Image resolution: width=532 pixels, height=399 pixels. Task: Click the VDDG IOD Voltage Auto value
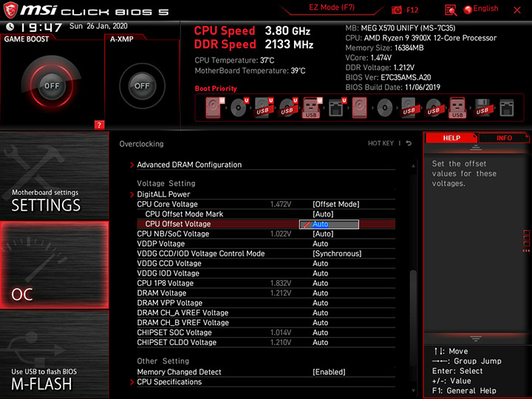(x=320, y=273)
